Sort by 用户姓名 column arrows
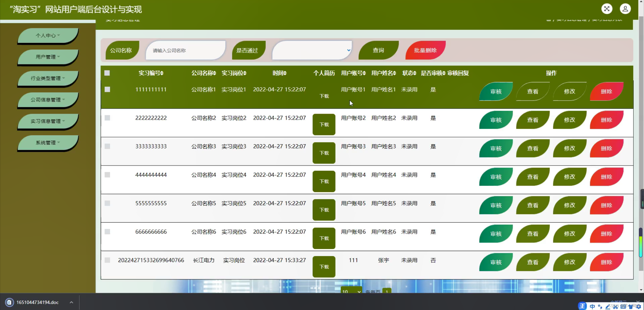The height and width of the screenshot is (310, 644). [x=394, y=73]
